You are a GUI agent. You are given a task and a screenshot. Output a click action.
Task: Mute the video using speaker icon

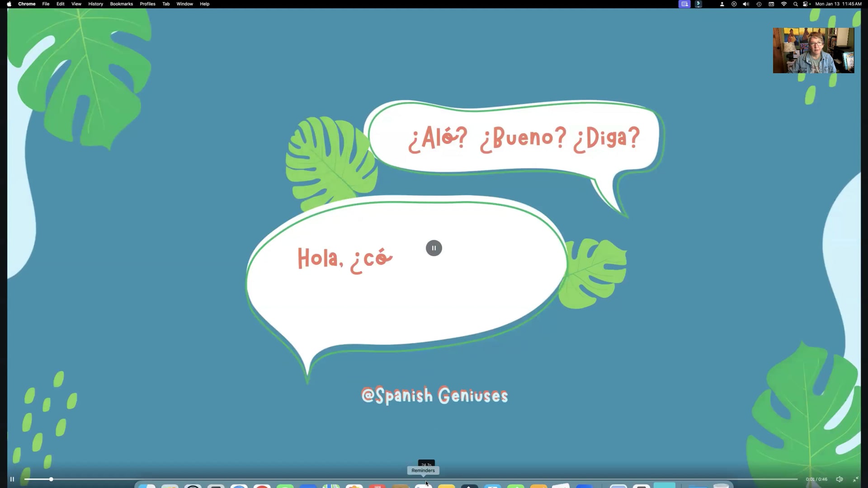tap(839, 479)
